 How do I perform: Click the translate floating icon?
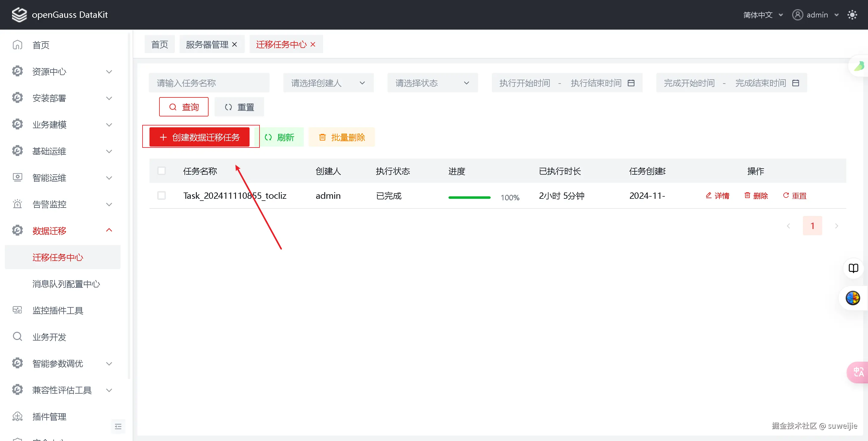tap(858, 372)
